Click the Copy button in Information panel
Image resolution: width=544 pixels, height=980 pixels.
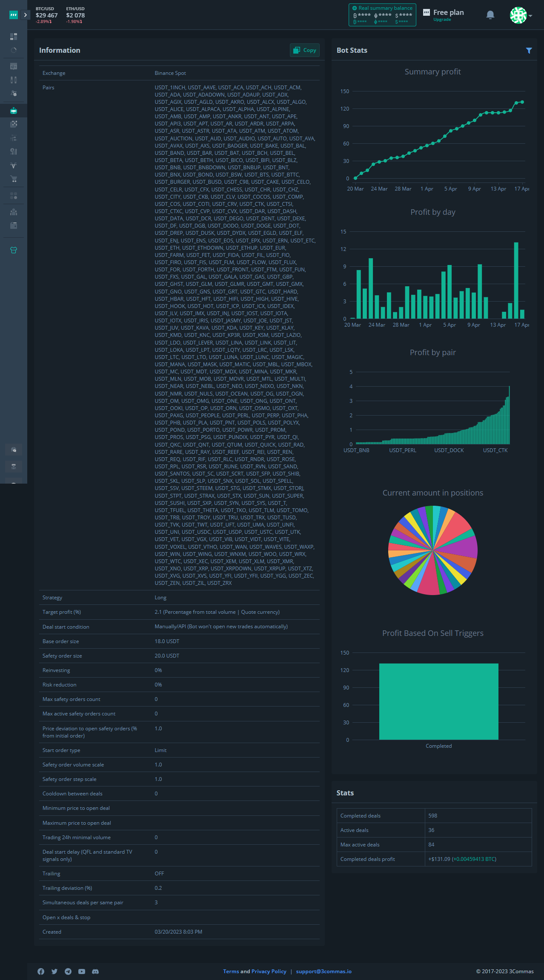pos(305,50)
